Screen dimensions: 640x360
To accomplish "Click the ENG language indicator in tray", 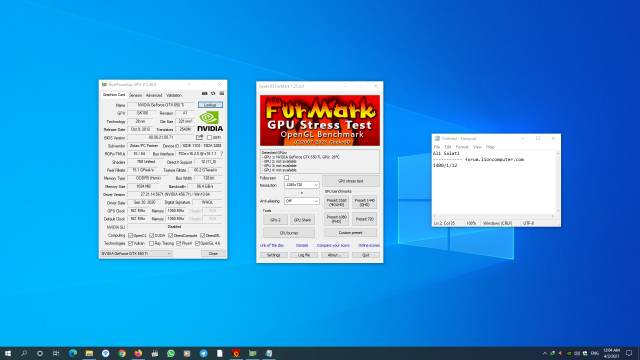I will [x=594, y=353].
